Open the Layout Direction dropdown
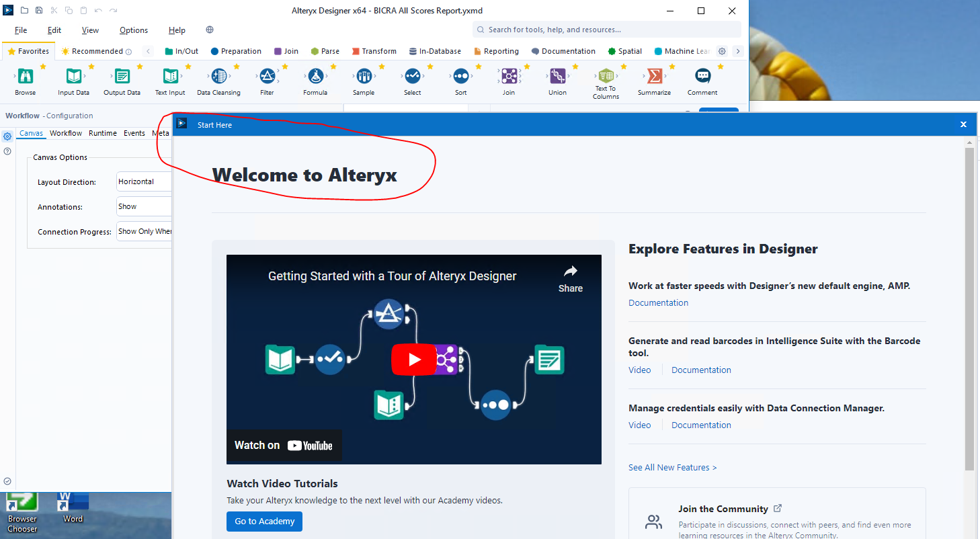Screen dimensions: 980x539 click(x=143, y=181)
